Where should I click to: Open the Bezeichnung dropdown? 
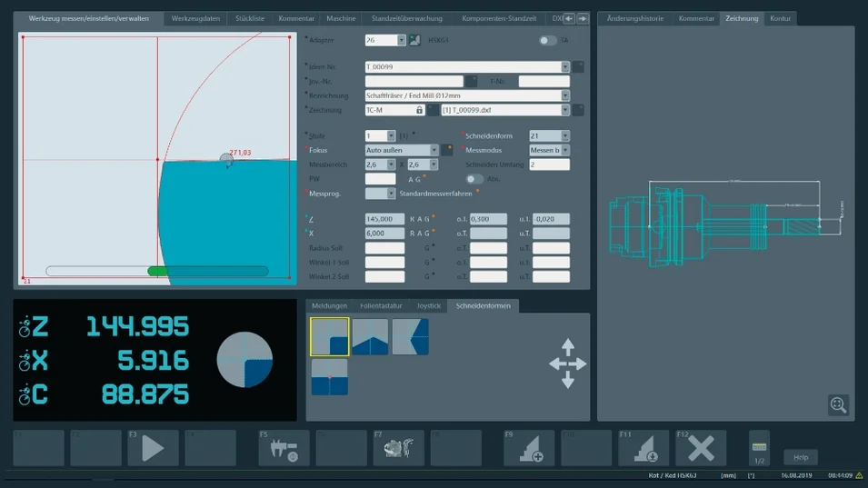pyautogui.click(x=564, y=95)
